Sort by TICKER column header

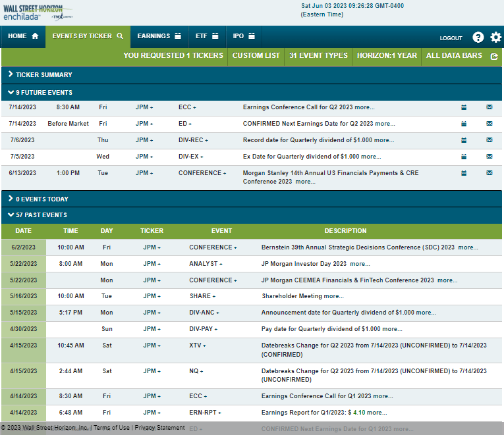click(152, 231)
